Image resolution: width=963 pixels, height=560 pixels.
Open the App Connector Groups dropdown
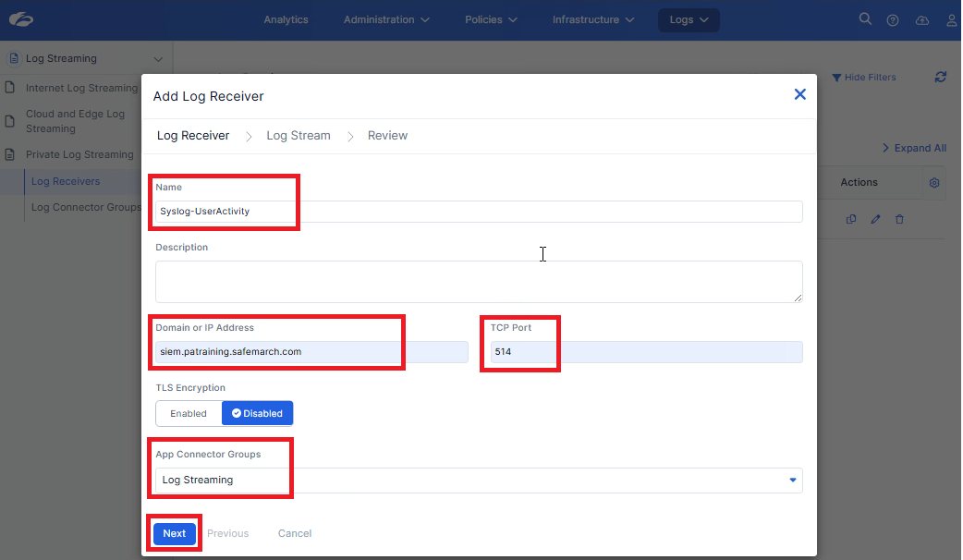[479, 481]
